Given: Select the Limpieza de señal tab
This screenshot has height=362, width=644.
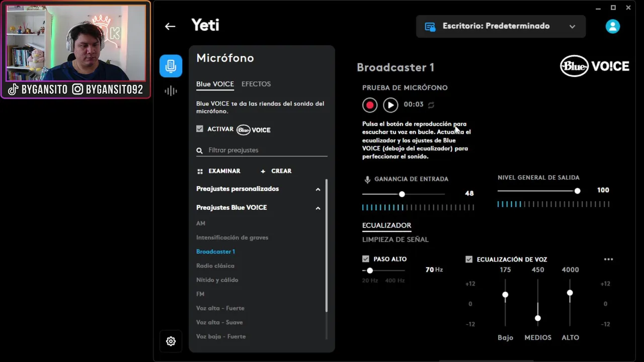Looking at the screenshot, I should coord(395,240).
